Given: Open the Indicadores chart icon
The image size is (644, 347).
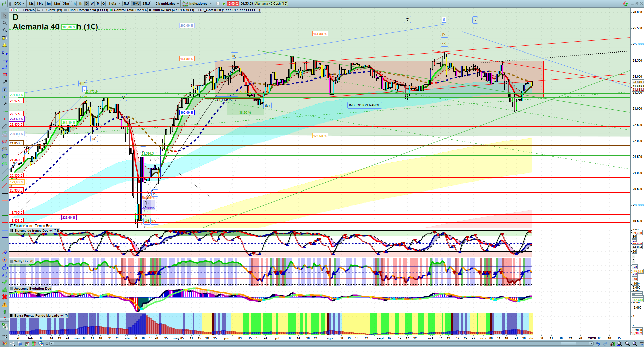Looking at the screenshot, I should [x=185, y=4].
